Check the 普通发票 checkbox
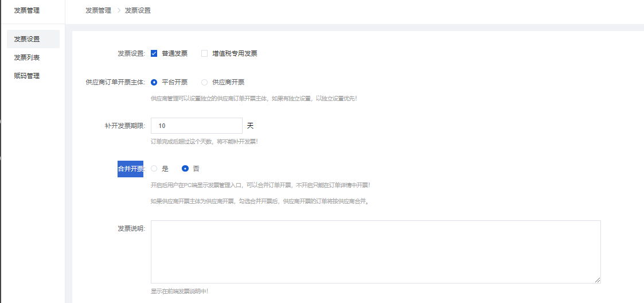Image resolution: width=644 pixels, height=303 pixels. point(154,53)
